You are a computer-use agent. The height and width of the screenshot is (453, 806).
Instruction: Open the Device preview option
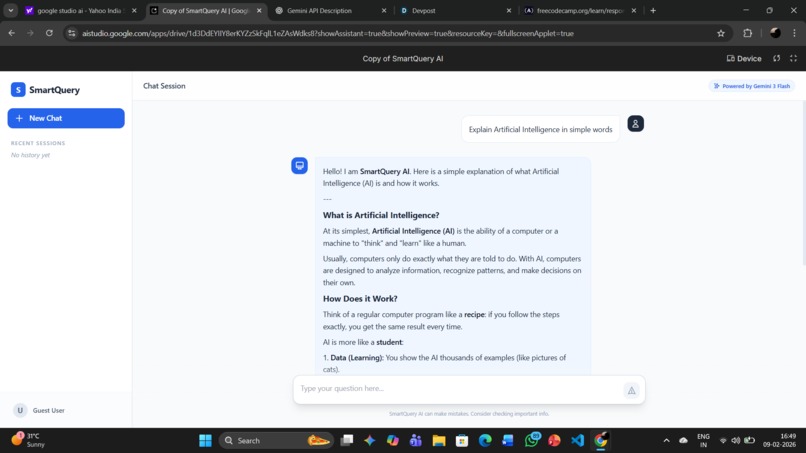point(744,59)
